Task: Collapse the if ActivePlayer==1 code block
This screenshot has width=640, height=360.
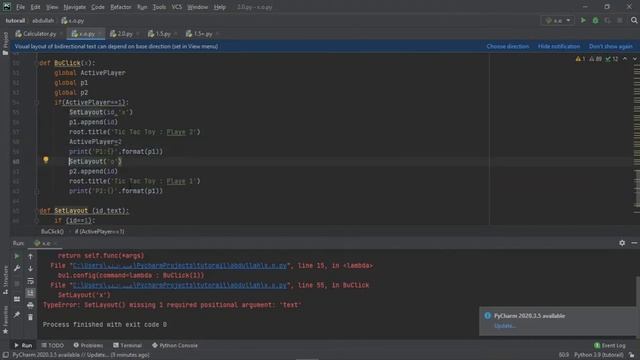Action: 36,102
